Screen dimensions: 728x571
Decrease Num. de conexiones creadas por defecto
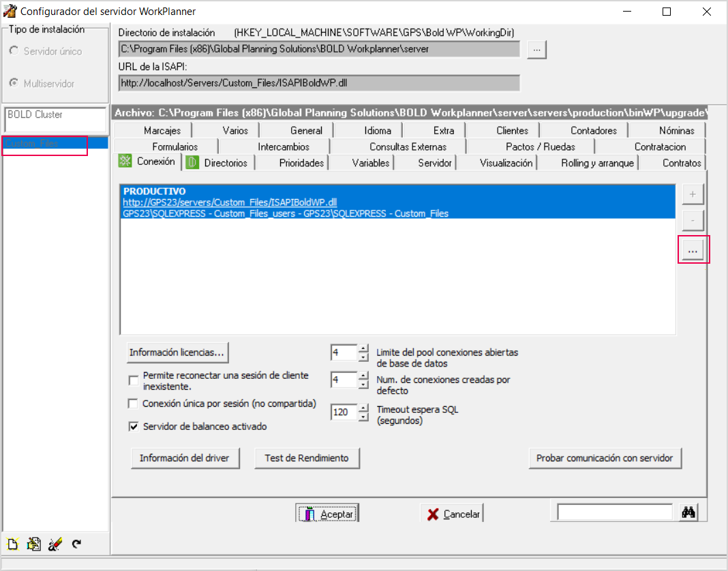point(363,384)
